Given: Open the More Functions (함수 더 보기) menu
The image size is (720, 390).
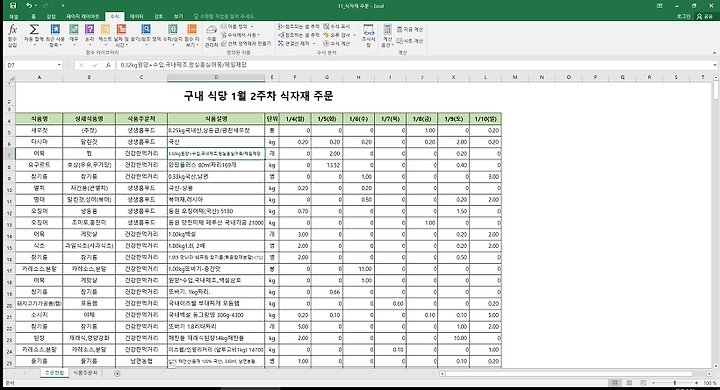Looking at the screenshot, I should point(192,36).
